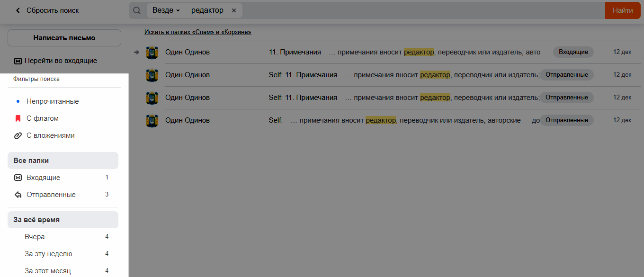Click the forwarded arrow icon on first email
The height and width of the screenshot is (277, 644).
click(x=137, y=52)
